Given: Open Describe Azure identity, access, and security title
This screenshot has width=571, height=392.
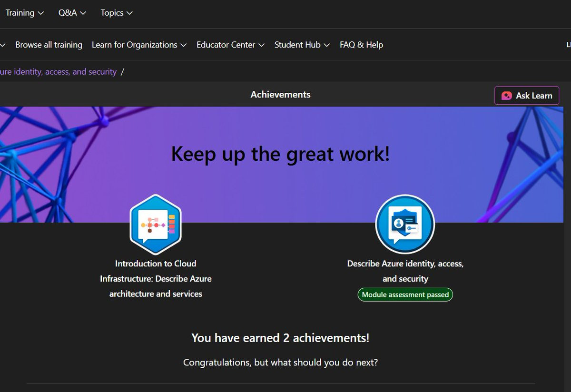Looking at the screenshot, I should pyautogui.click(x=405, y=271).
